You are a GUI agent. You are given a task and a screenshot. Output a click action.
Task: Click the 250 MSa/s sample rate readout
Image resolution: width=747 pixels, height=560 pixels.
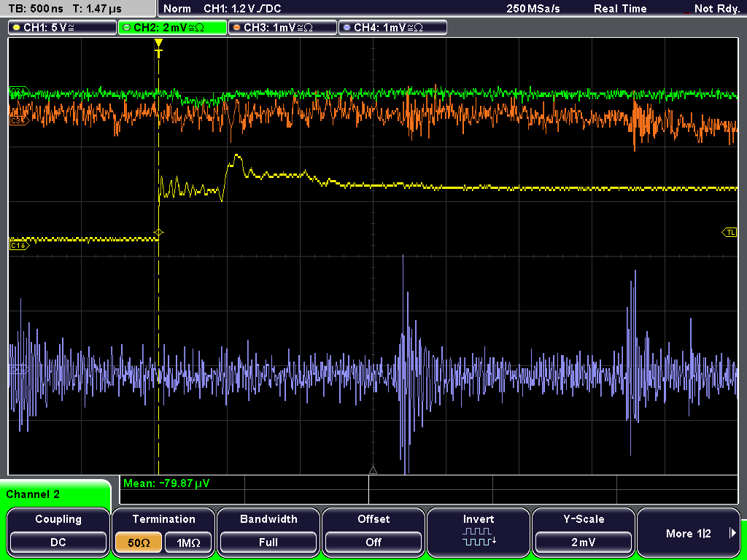(533, 9)
